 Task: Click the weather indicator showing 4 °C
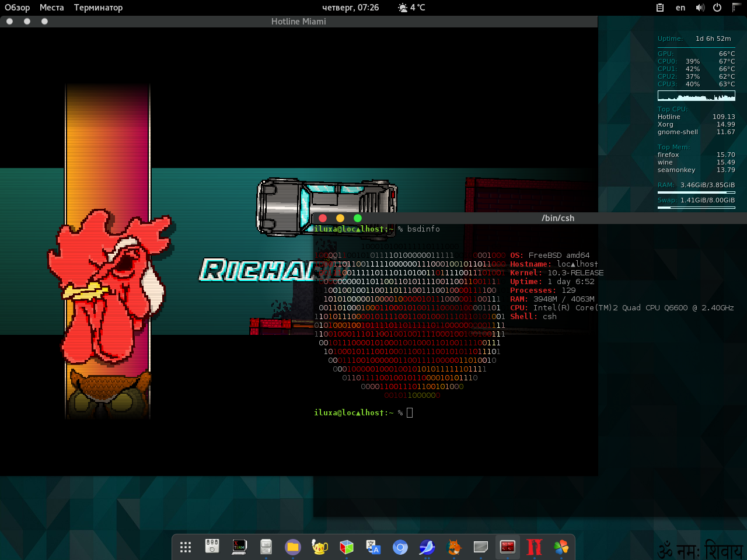(x=411, y=8)
